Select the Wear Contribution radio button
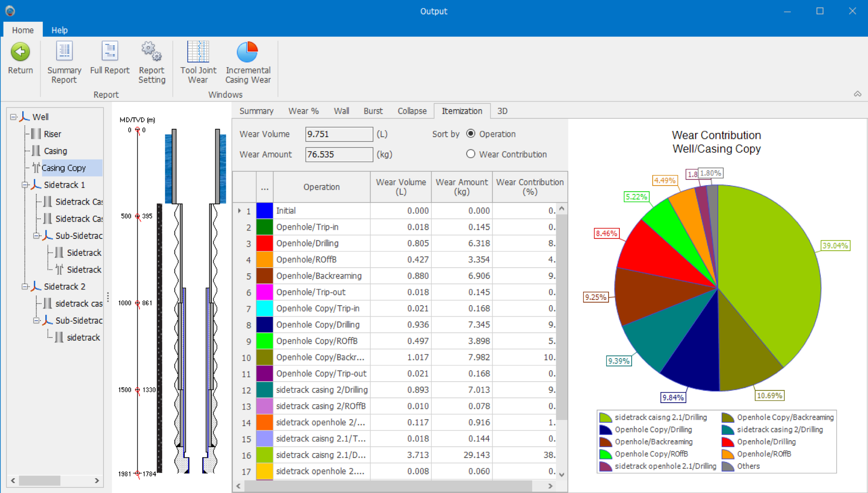 [x=470, y=154]
